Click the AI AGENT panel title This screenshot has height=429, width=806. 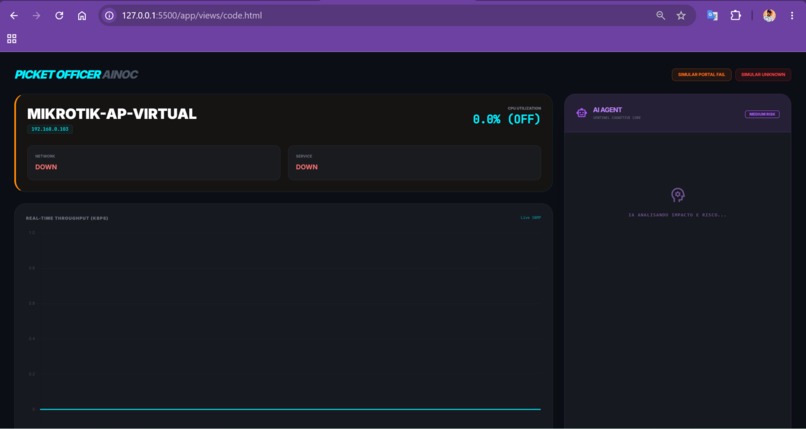[607, 110]
